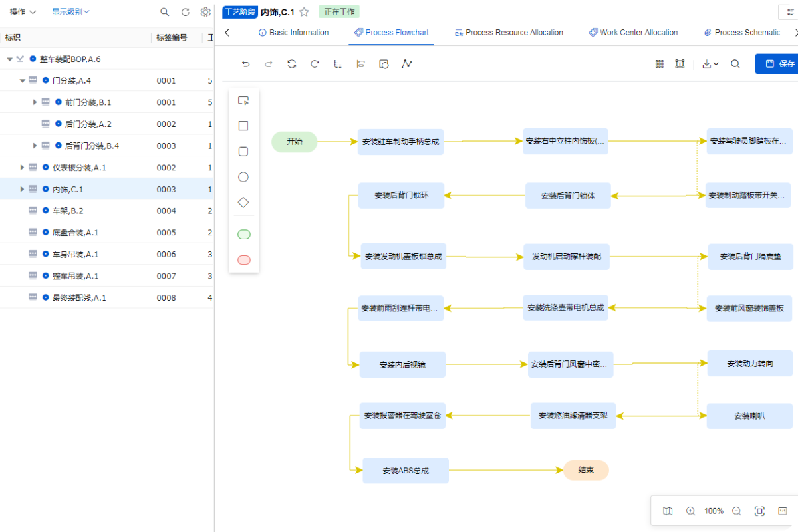The width and height of the screenshot is (798, 532).
Task: Click the zoom in magnifier icon
Action: point(690,511)
